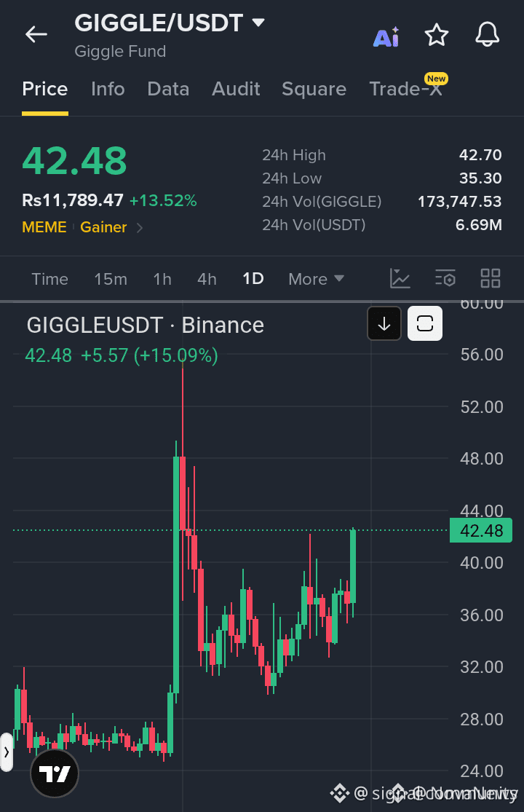This screenshot has width=524, height=812.
Task: Switch to the Price tab
Action: (x=45, y=89)
